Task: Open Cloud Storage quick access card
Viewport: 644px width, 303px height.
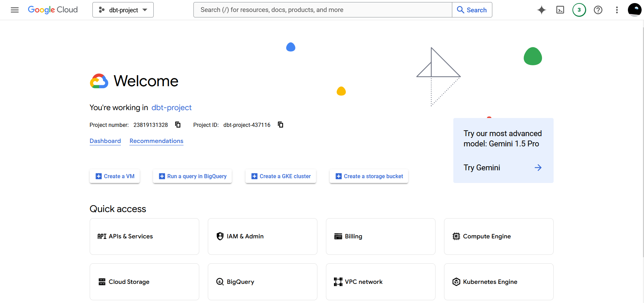Action: 144,282
